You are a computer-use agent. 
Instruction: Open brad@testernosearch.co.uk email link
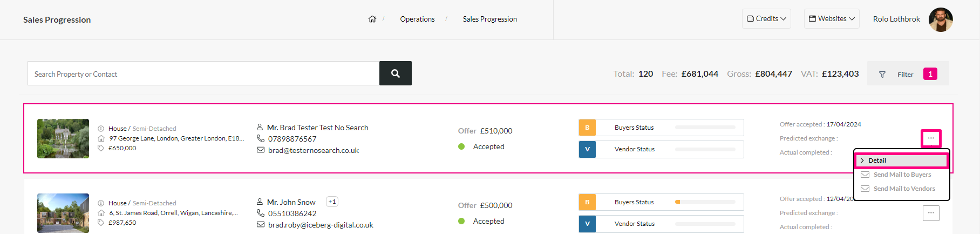tap(314, 150)
